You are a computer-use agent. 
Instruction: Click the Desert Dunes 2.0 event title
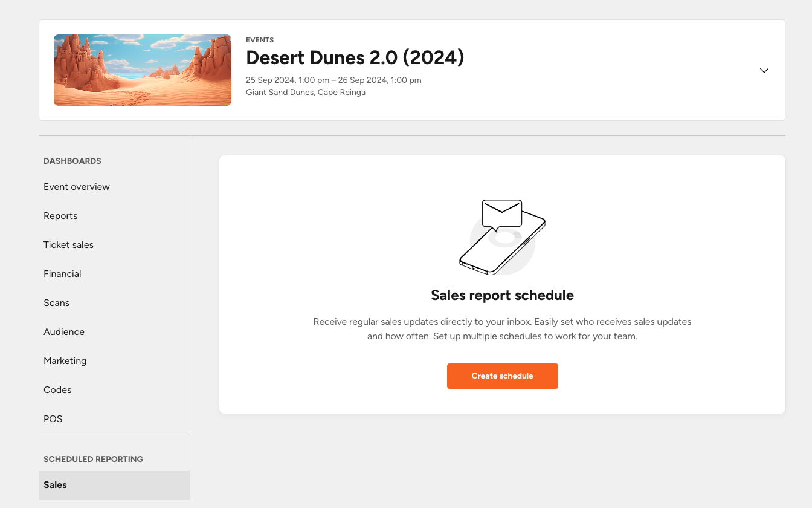(355, 57)
